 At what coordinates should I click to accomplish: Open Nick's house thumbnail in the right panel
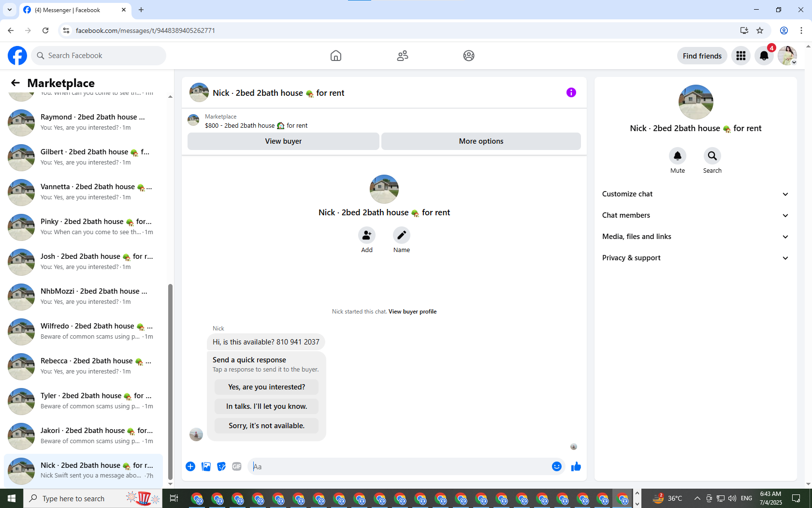click(696, 102)
